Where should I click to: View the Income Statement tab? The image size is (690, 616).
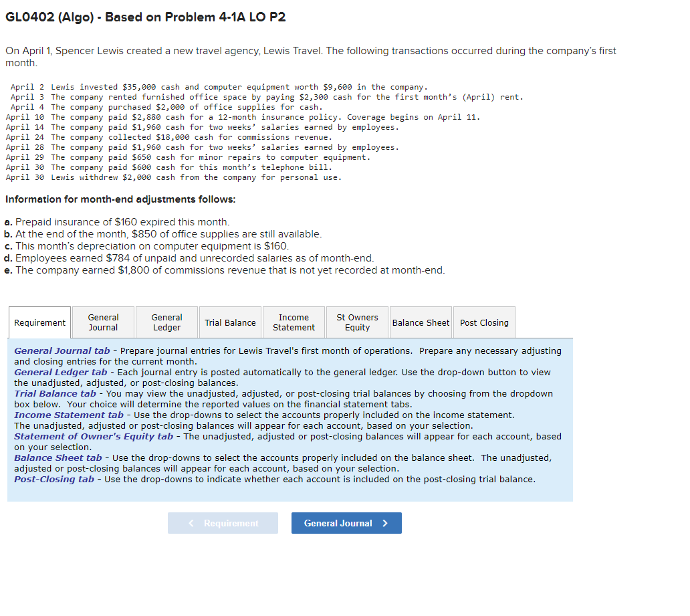pos(294,322)
